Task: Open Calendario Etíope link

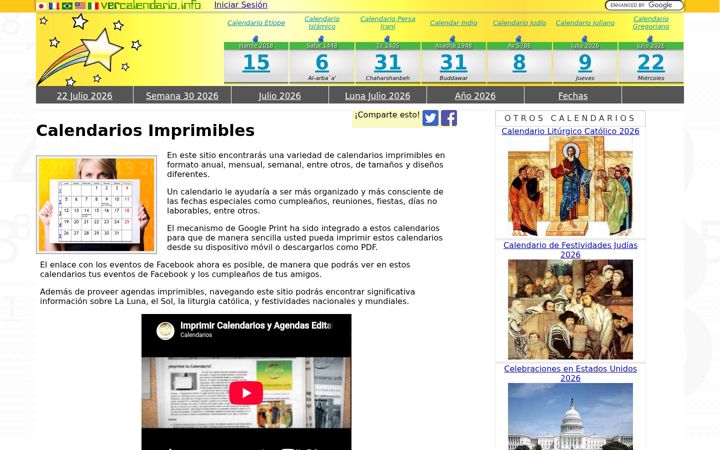Action: [x=256, y=22]
